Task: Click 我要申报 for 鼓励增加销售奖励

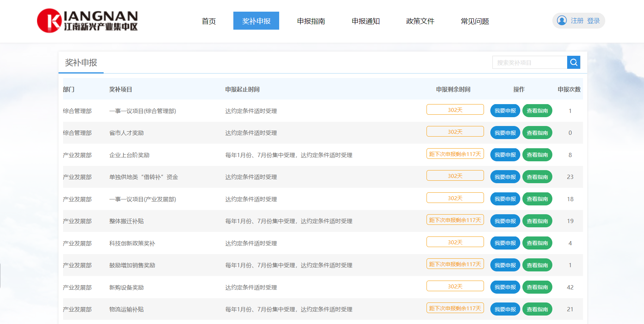Action: pyautogui.click(x=505, y=265)
